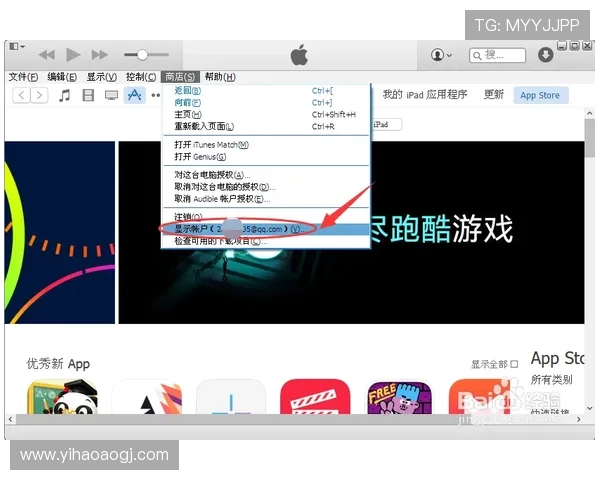This screenshot has width=600, height=480.
Task: Choose 主页(H) menu entry
Action: pyautogui.click(x=266, y=114)
